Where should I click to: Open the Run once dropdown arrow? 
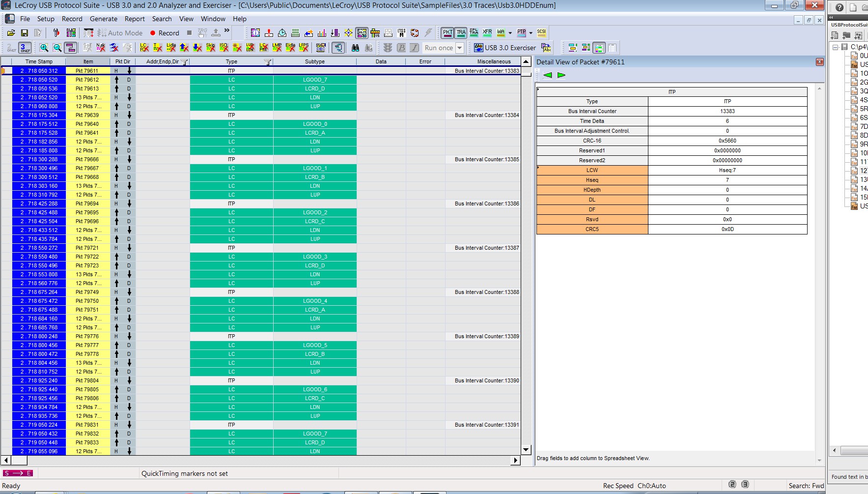point(460,48)
